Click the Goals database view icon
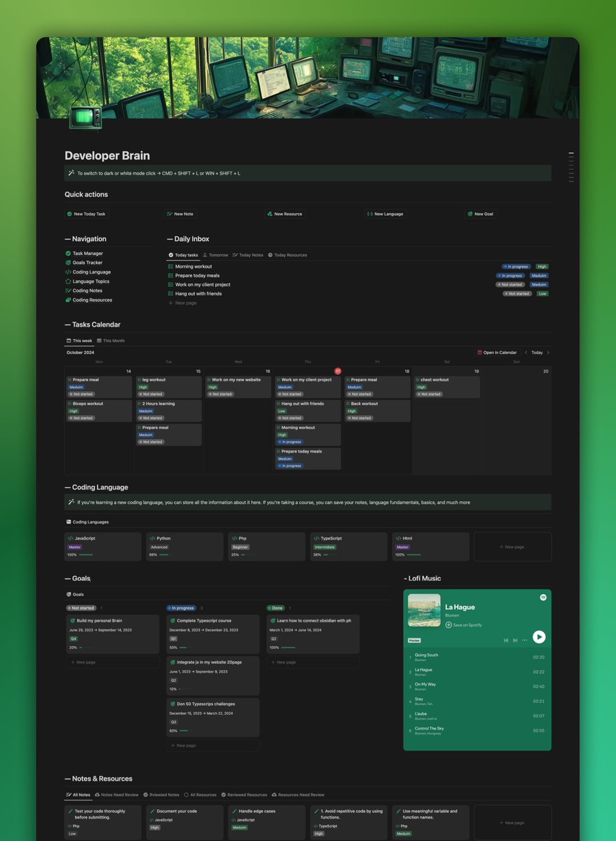Viewport: 616px width, 841px height. point(69,594)
